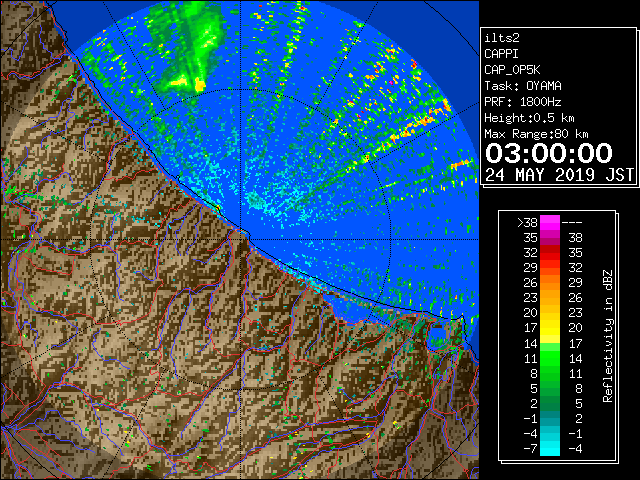The height and width of the screenshot is (480, 640).
Task: Click the legend value -7 on left
Action: [x=530, y=448]
